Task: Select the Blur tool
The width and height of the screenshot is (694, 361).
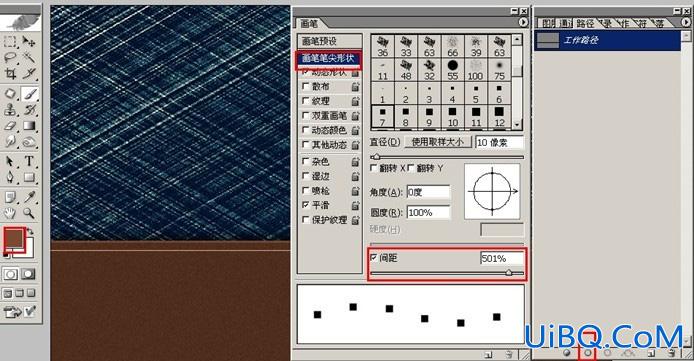Action: point(10,142)
